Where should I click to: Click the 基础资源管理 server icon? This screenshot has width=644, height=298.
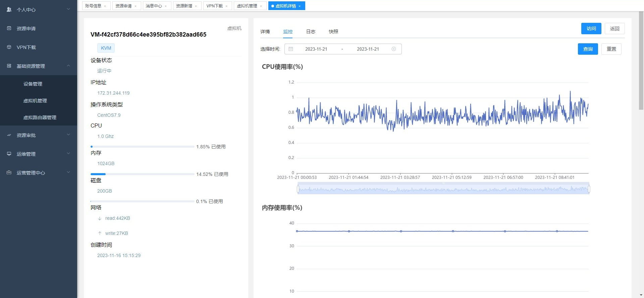(9, 66)
